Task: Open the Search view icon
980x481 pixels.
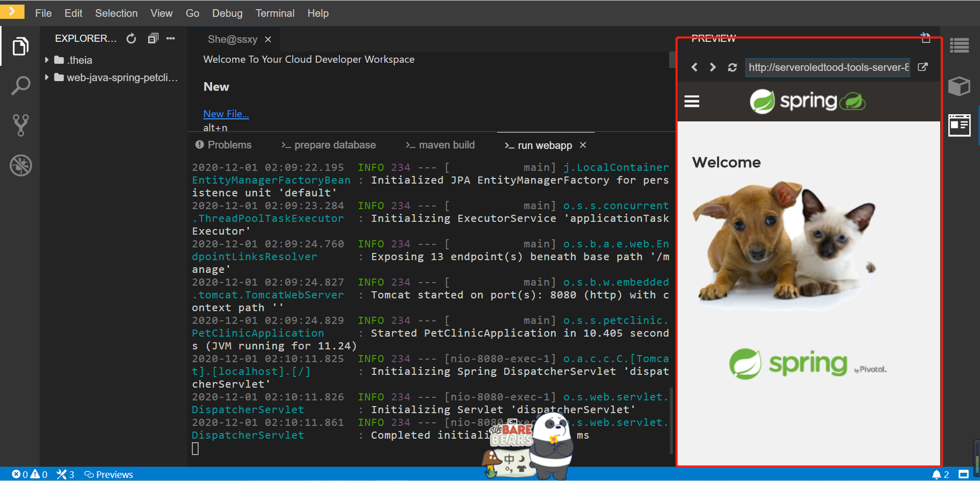Action: click(x=20, y=86)
